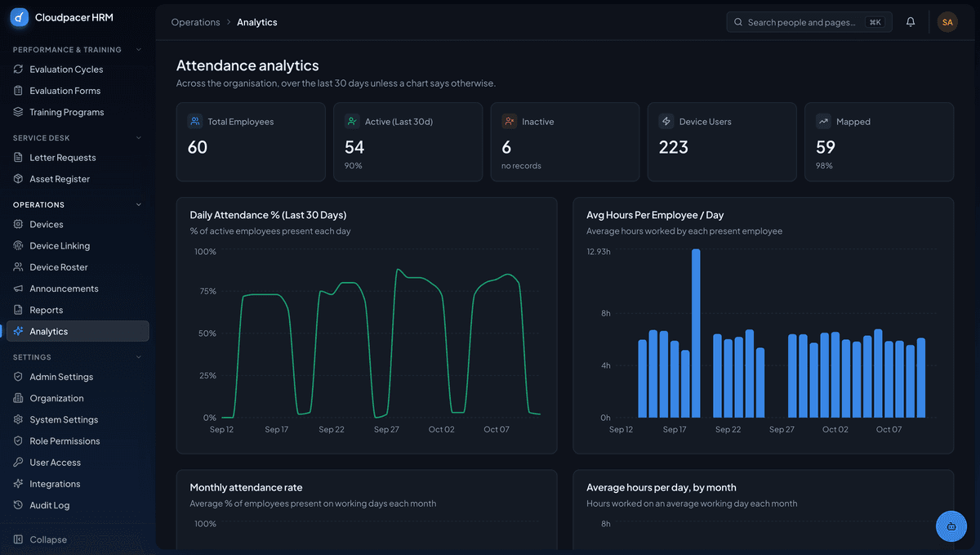The height and width of the screenshot is (555, 980).
Task: Click the Inactive 'no records' text
Action: click(x=521, y=166)
